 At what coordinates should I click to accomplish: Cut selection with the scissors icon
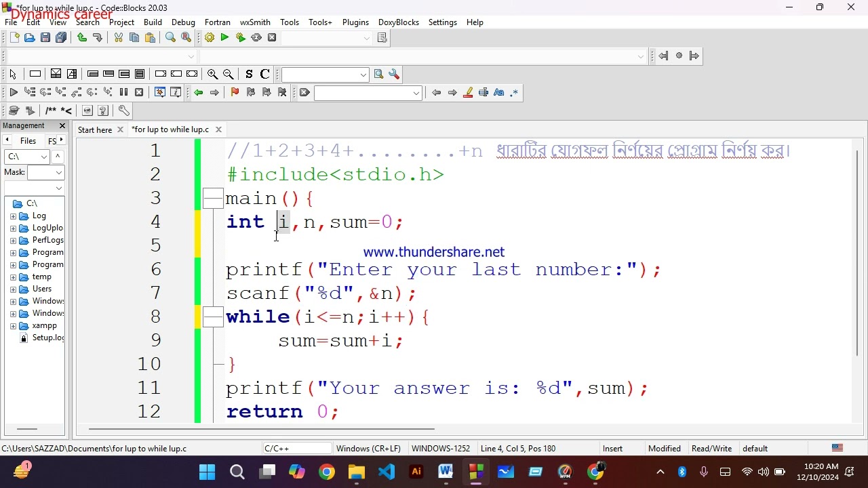coord(119,38)
